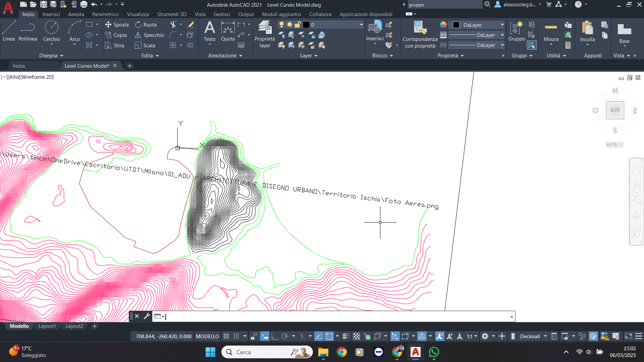Expand the Disegna panel
The height and width of the screenshot is (362, 644).
click(x=51, y=56)
